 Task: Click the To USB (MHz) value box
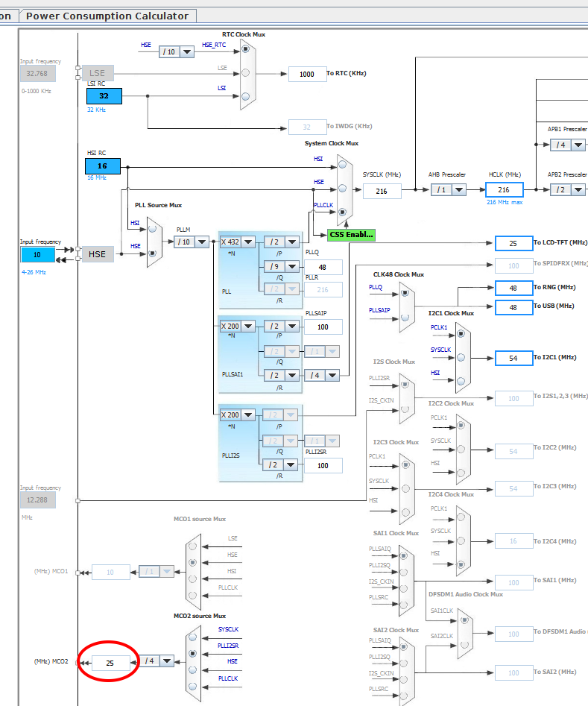(513, 308)
